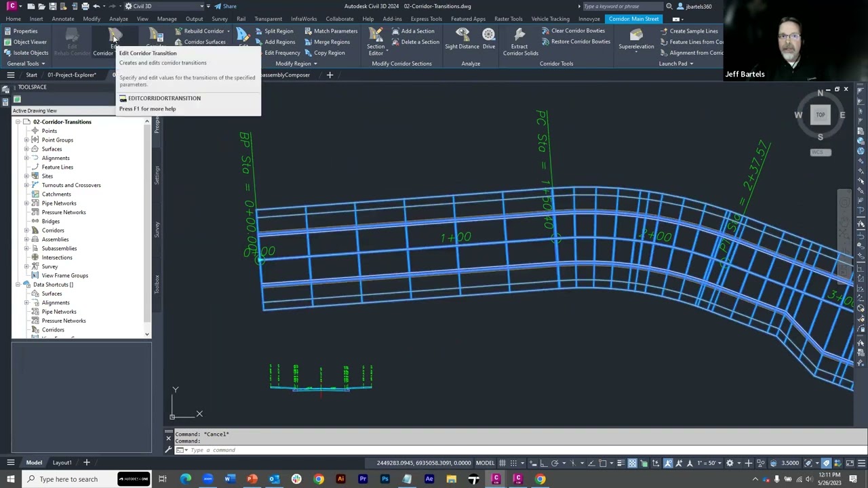868x488 pixels.
Task: Switch to the Vehicle Tracking ribbon tab
Action: click(550, 19)
